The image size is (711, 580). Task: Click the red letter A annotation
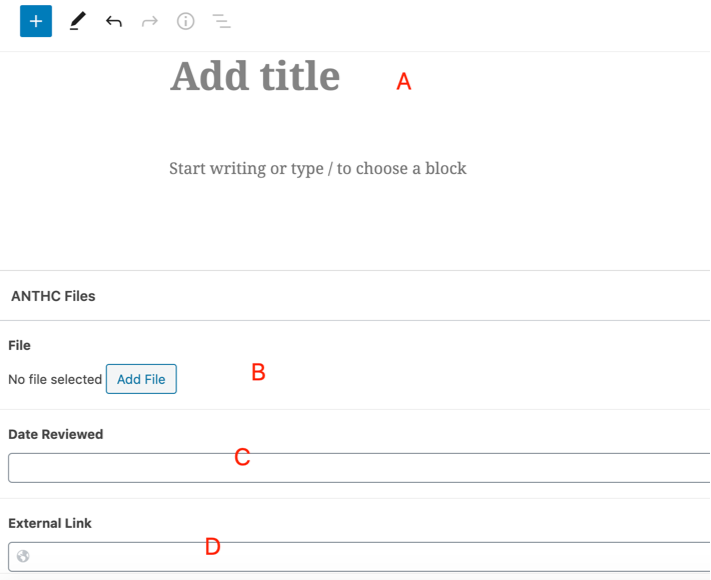coord(404,82)
